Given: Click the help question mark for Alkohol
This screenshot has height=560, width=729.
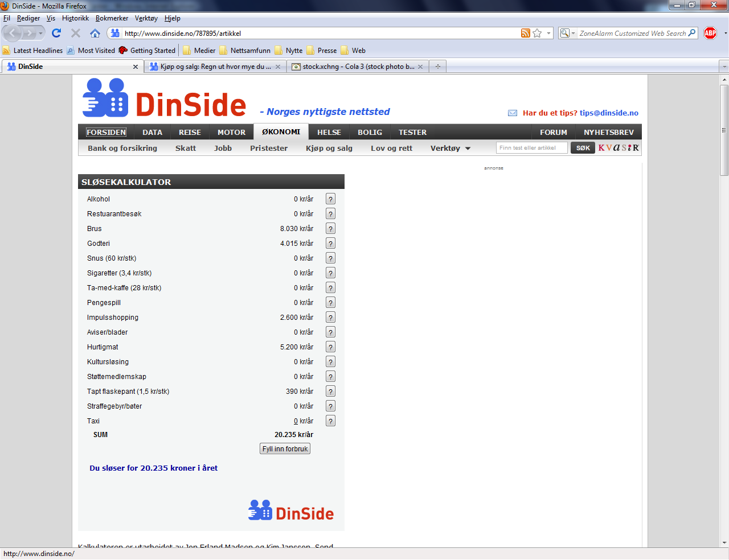Looking at the screenshot, I should (330, 199).
